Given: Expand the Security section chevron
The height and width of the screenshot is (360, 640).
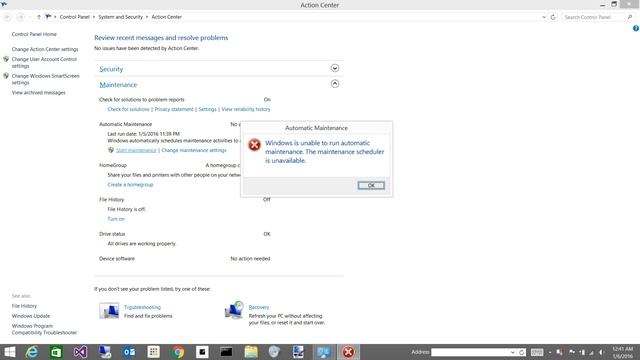Looking at the screenshot, I should click(x=335, y=68).
